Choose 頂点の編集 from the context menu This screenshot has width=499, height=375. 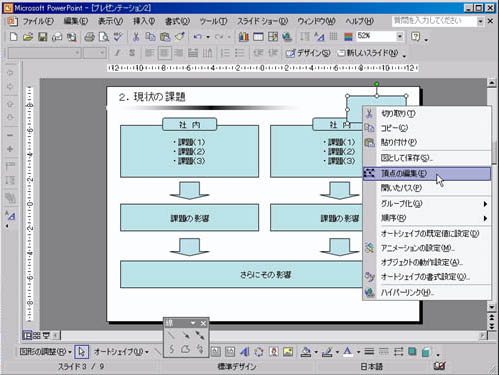[x=427, y=174]
